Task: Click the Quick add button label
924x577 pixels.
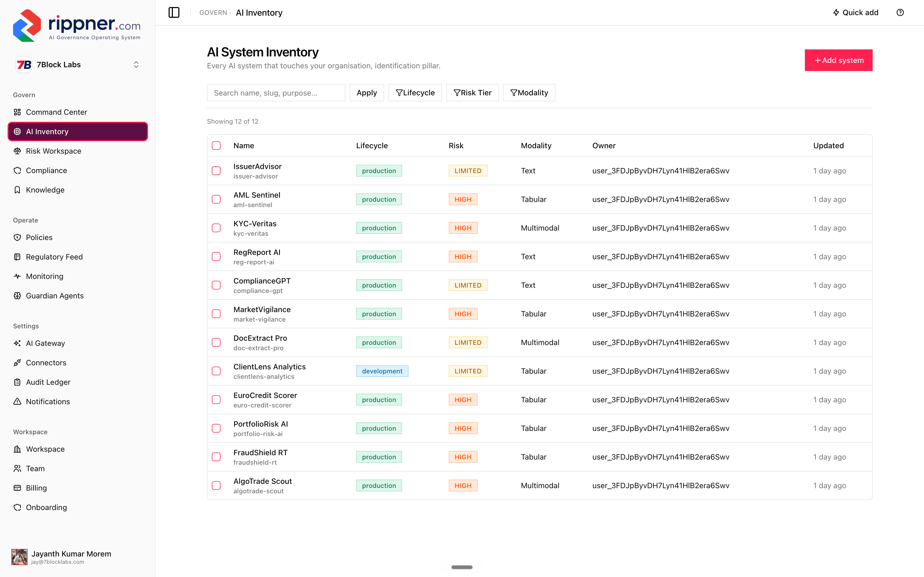Action: (860, 13)
